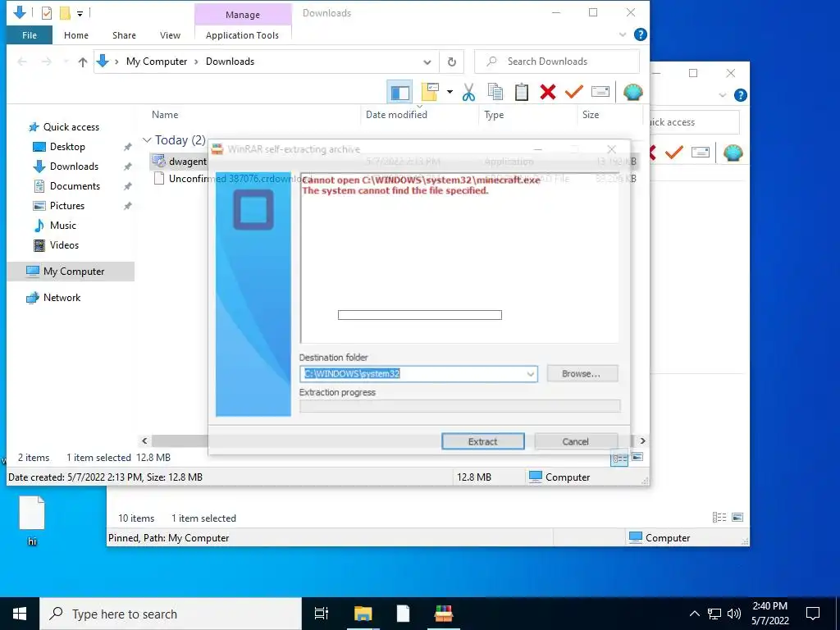This screenshot has width=840, height=630.
Task: Open File Explorer from the taskbar
Action: 363,614
